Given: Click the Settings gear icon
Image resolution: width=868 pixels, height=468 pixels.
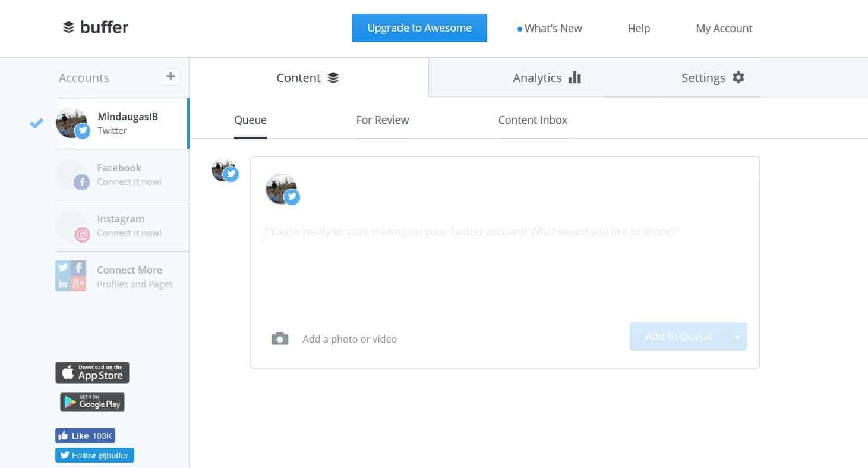Looking at the screenshot, I should 738,77.
